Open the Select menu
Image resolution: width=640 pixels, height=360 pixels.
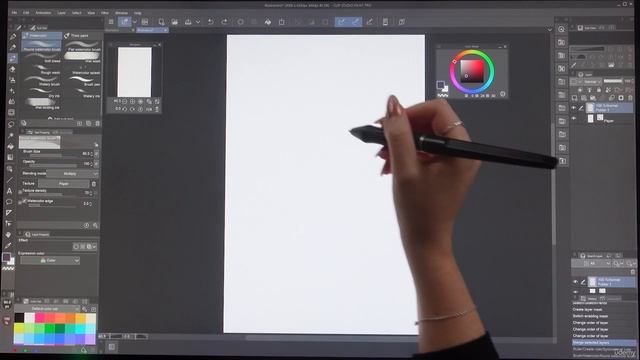click(77, 13)
